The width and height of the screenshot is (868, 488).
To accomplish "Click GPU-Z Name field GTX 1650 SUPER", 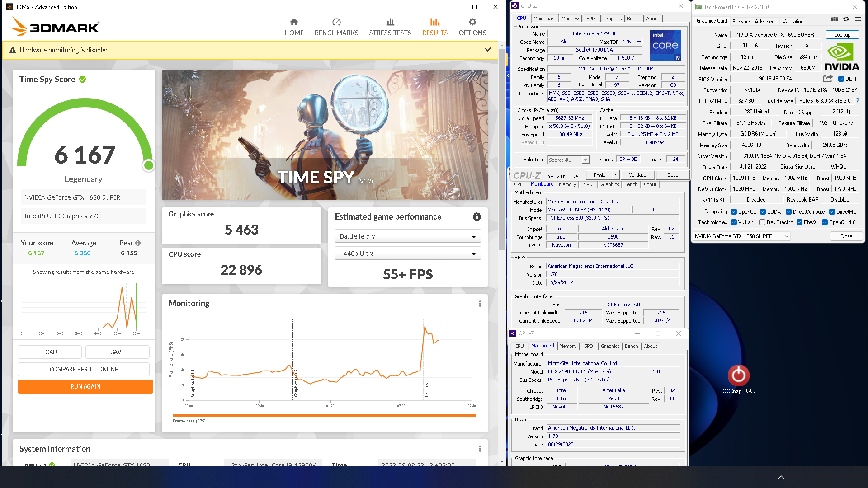I will (x=775, y=35).
